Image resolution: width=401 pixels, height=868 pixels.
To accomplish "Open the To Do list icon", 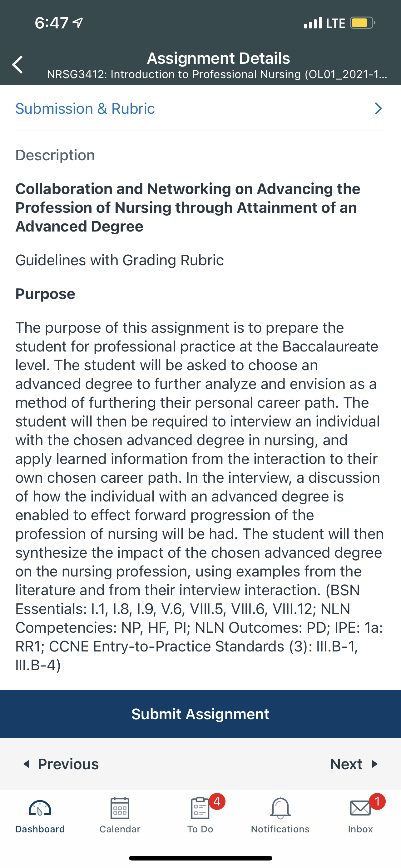I will (x=200, y=808).
